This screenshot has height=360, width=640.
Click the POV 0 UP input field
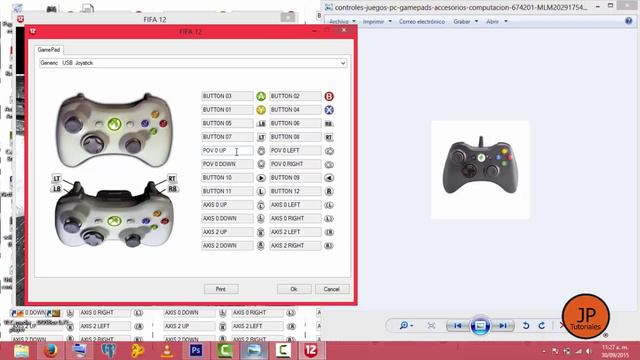tap(227, 151)
